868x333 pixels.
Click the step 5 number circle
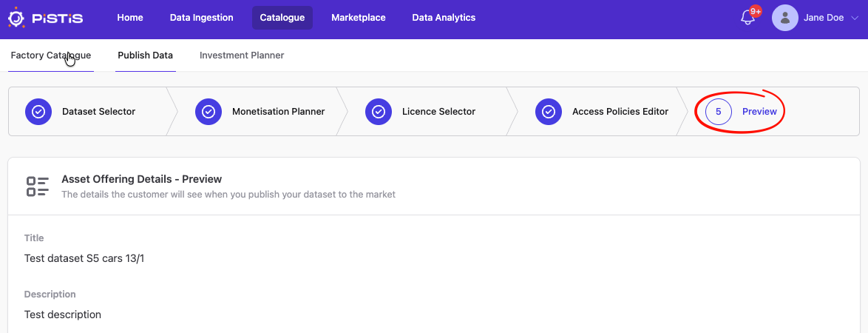718,112
